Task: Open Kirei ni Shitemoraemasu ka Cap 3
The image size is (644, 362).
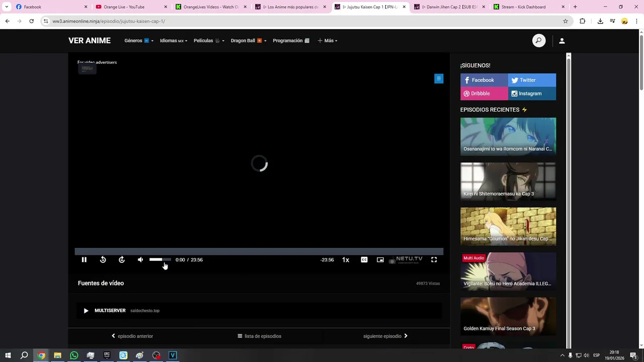Action: coord(508,181)
